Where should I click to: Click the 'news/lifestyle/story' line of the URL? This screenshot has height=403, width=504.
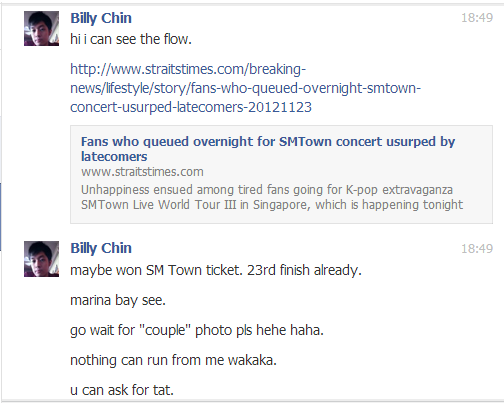pos(246,88)
